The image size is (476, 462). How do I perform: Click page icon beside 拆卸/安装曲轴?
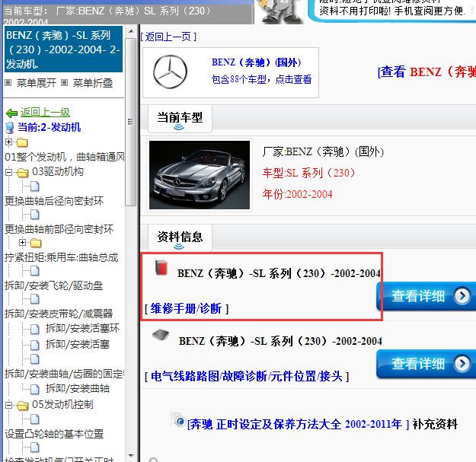point(35,389)
